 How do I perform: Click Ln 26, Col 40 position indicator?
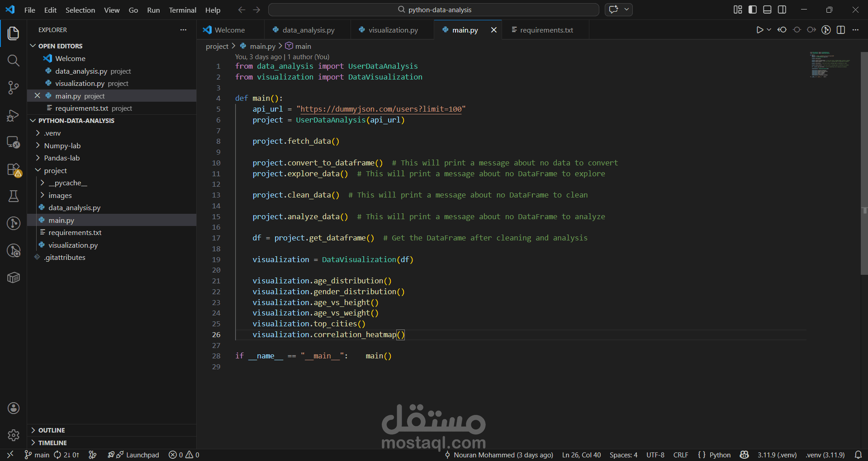[x=581, y=455]
